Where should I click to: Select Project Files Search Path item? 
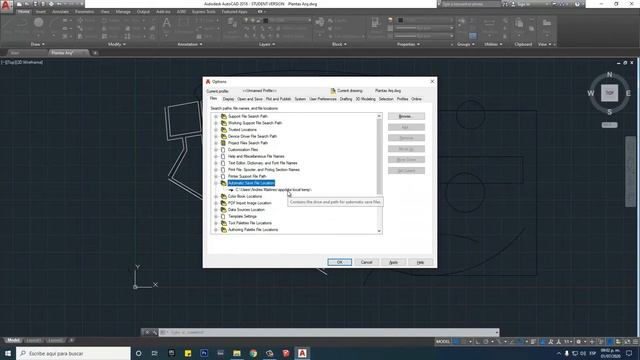248,143
